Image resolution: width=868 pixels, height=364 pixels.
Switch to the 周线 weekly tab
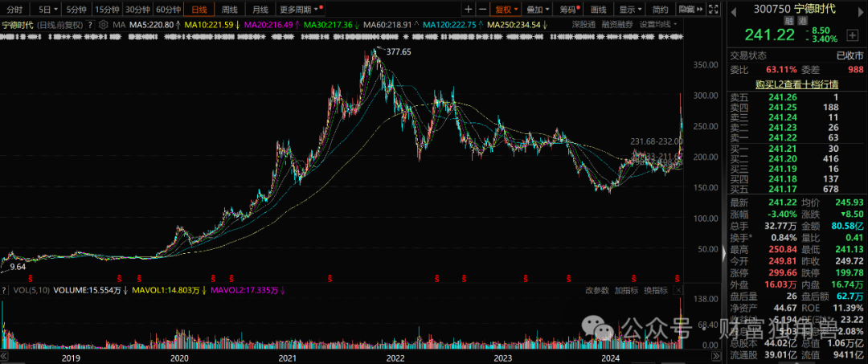click(229, 10)
